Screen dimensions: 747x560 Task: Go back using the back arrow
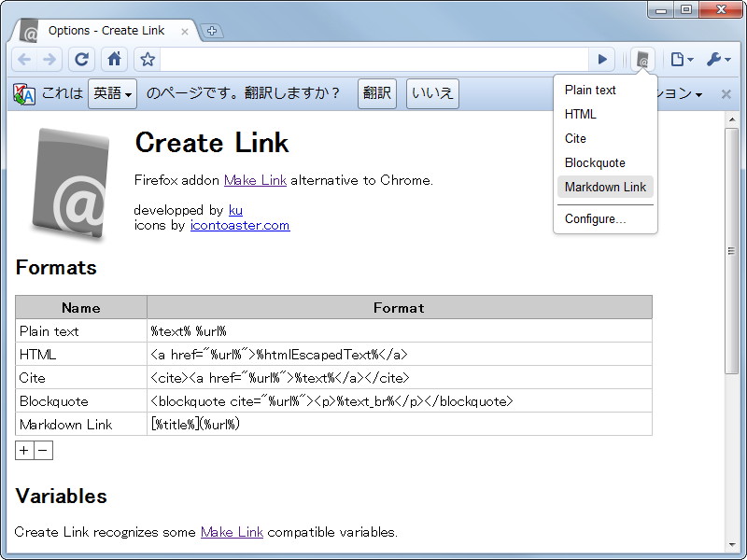coord(24,59)
